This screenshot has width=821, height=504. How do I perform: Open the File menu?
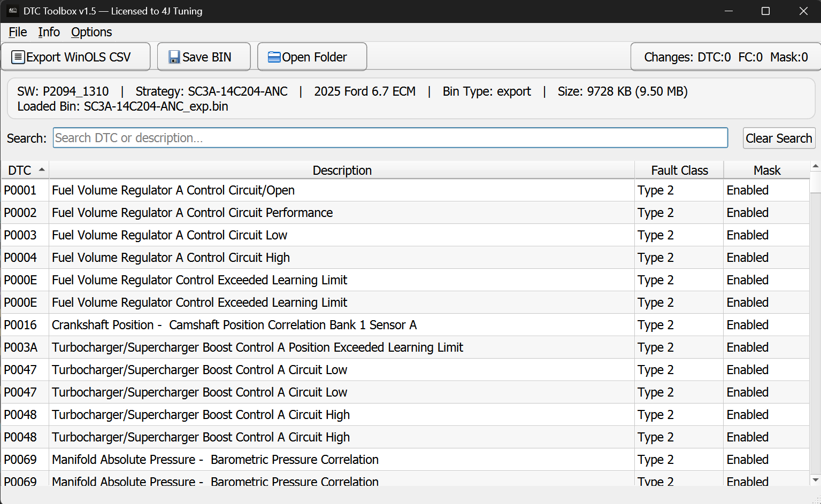click(x=18, y=32)
